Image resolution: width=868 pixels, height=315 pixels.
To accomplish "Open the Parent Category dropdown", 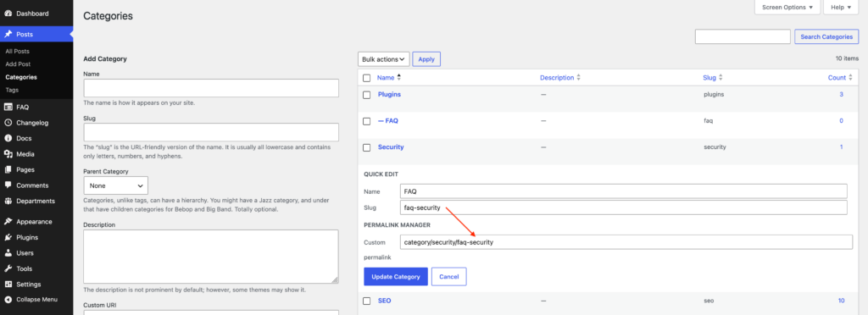I will 115,185.
